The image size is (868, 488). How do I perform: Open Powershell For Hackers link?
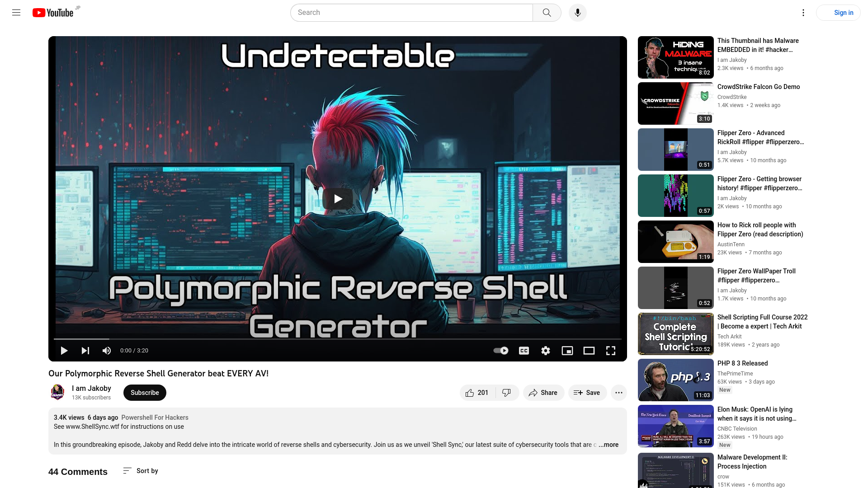pos(155,418)
